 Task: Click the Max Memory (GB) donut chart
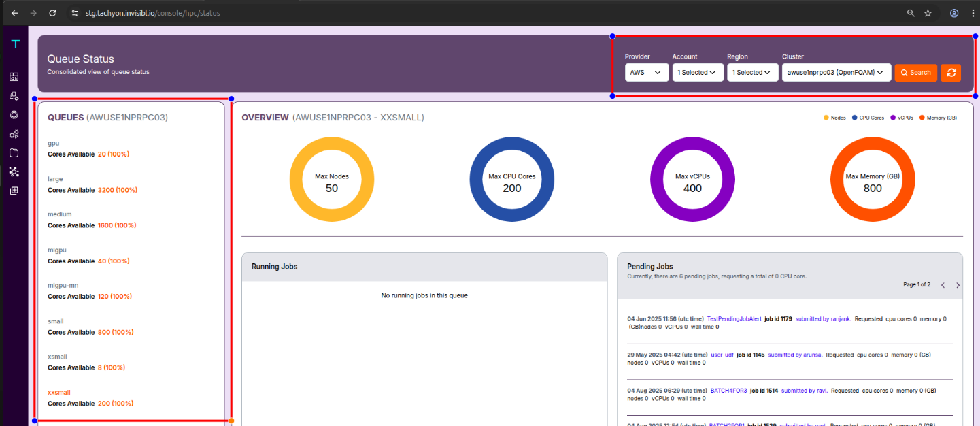tap(873, 179)
